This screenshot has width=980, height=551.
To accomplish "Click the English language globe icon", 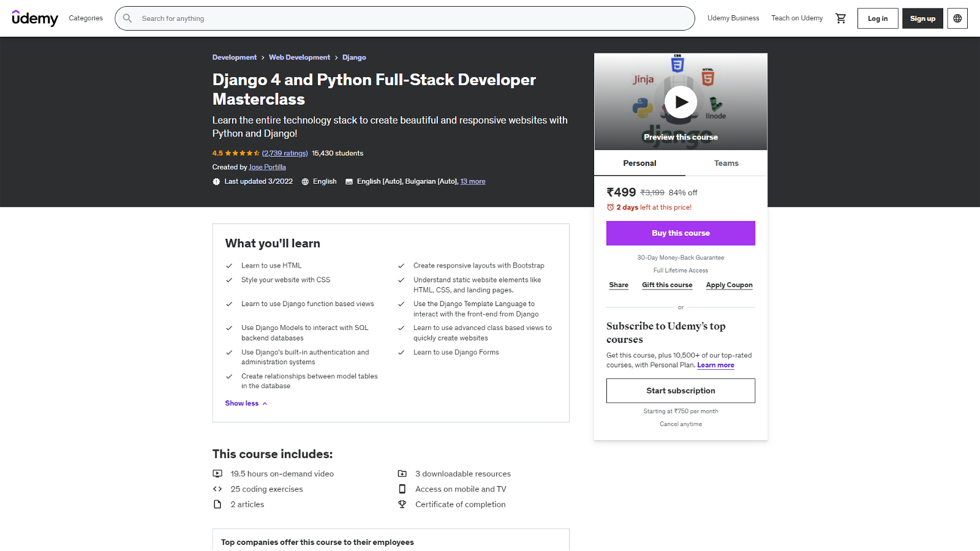I will pos(305,182).
